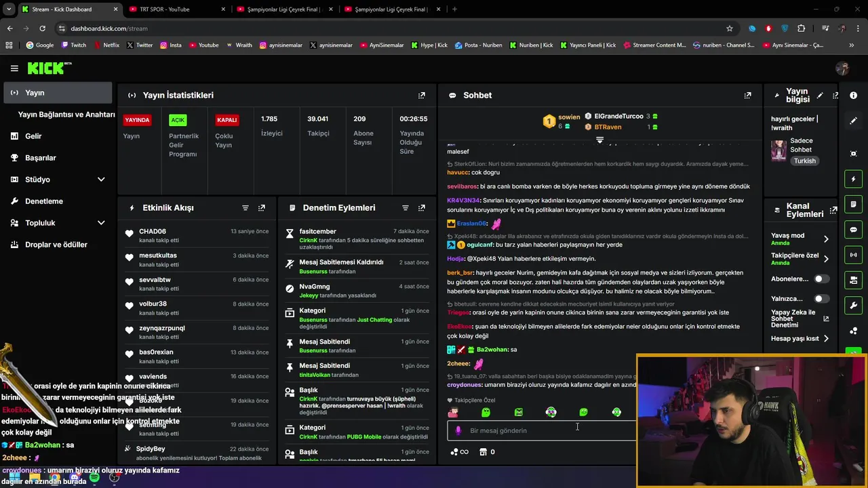Open the user avatar at top right
Screen dimensions: 868x488
pos(842,68)
